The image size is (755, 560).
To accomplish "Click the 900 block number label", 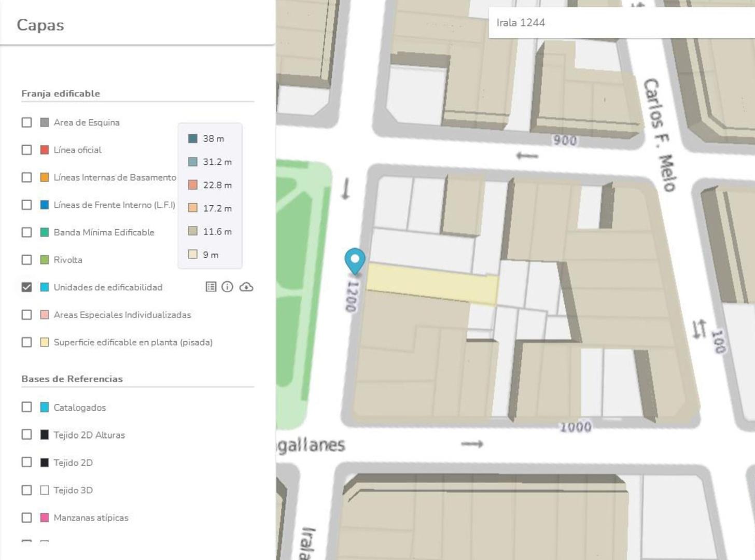I will pyautogui.click(x=565, y=141).
